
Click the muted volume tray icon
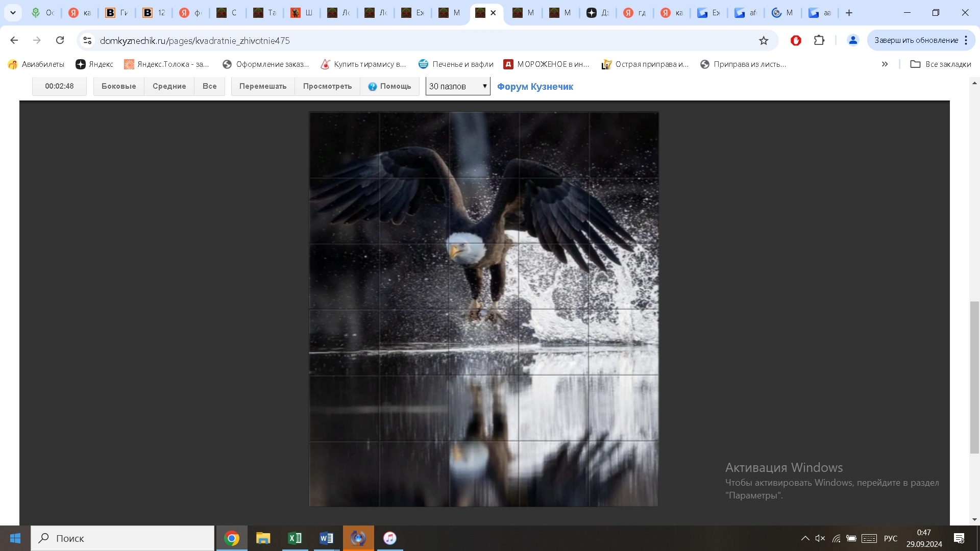pyautogui.click(x=820, y=538)
